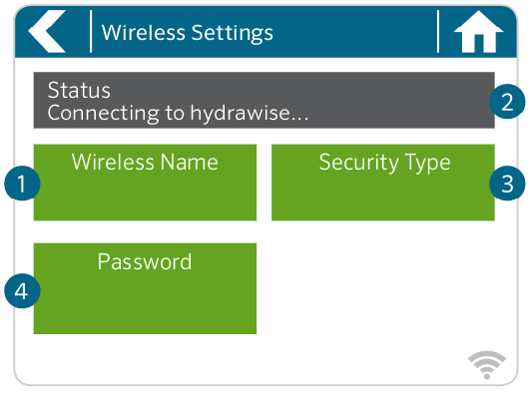This screenshot has height=396, width=532.
Task: Select callout marker number 1
Action: pyautogui.click(x=22, y=184)
